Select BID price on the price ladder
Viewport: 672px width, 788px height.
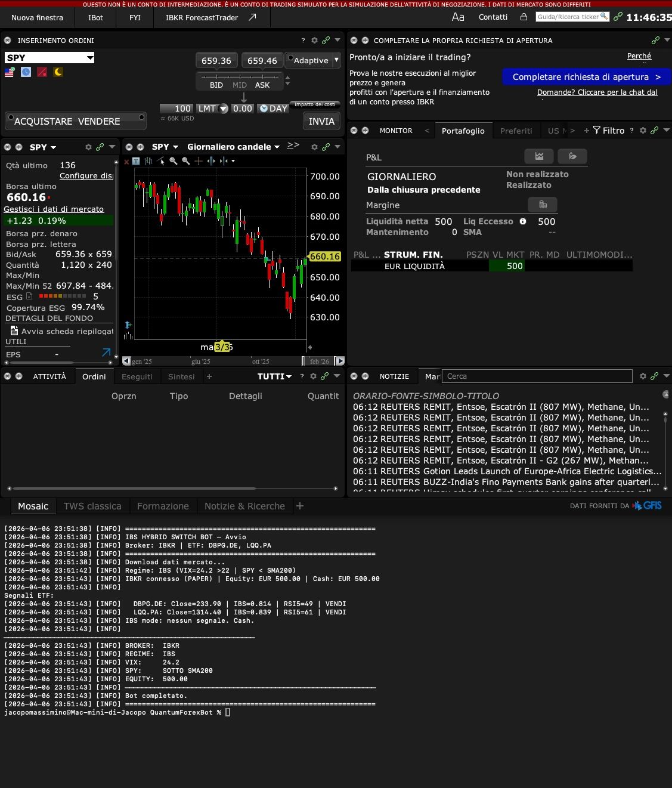click(216, 85)
